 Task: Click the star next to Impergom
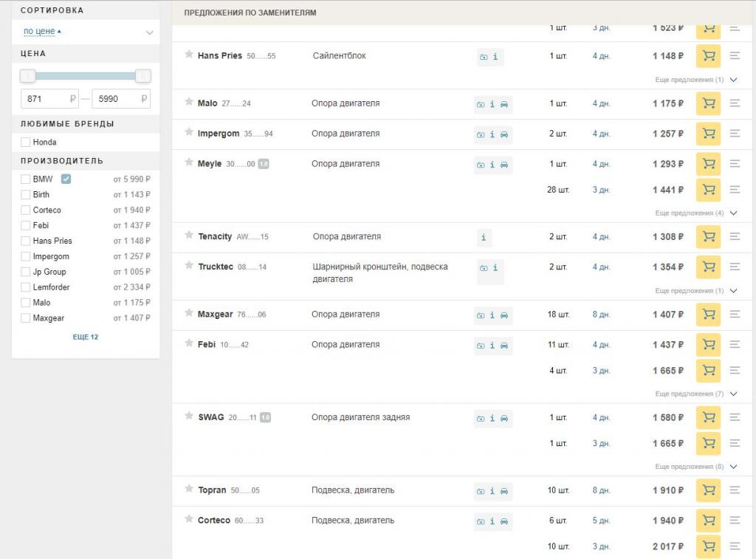(189, 132)
